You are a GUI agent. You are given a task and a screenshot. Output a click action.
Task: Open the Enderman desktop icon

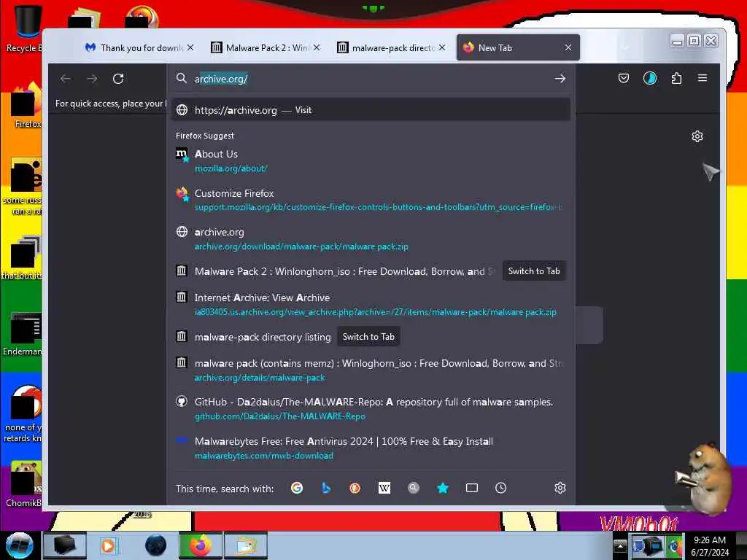[x=24, y=333]
